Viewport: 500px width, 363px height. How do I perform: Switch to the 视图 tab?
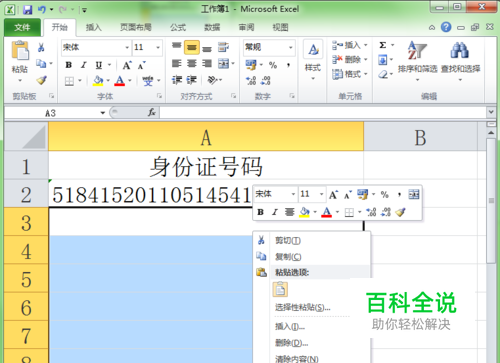pyautogui.click(x=280, y=27)
